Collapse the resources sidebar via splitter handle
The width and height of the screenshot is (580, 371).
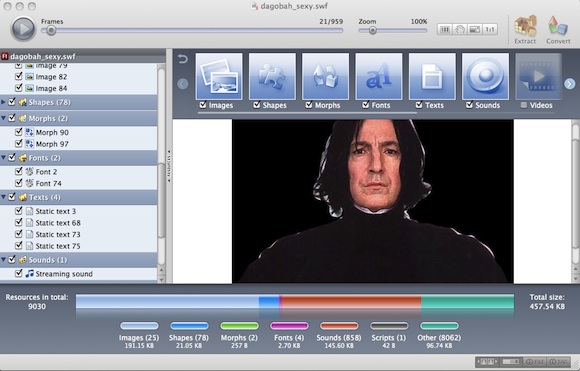coord(169,166)
